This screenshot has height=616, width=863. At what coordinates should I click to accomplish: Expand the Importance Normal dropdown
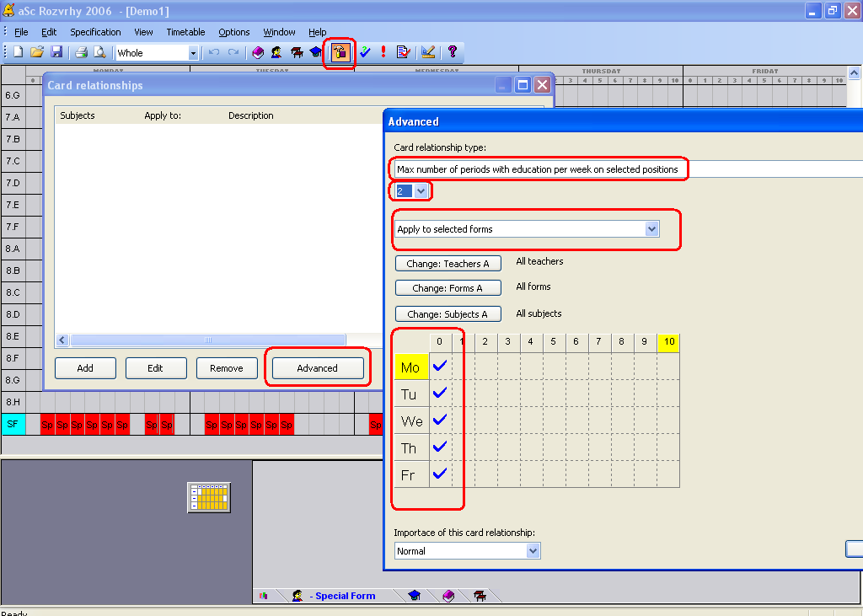[x=533, y=551]
